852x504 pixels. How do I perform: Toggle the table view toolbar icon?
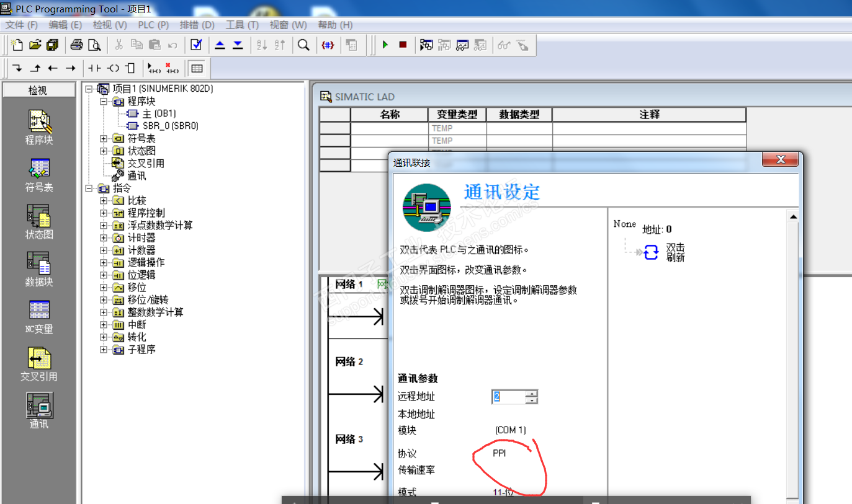(x=197, y=68)
